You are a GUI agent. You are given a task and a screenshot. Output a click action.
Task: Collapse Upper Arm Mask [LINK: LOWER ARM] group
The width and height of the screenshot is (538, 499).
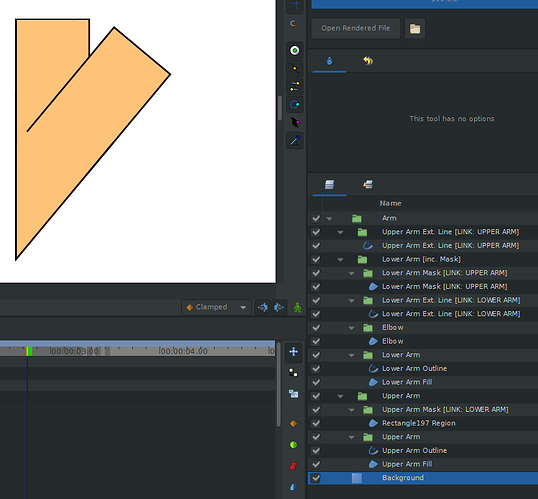(351, 410)
